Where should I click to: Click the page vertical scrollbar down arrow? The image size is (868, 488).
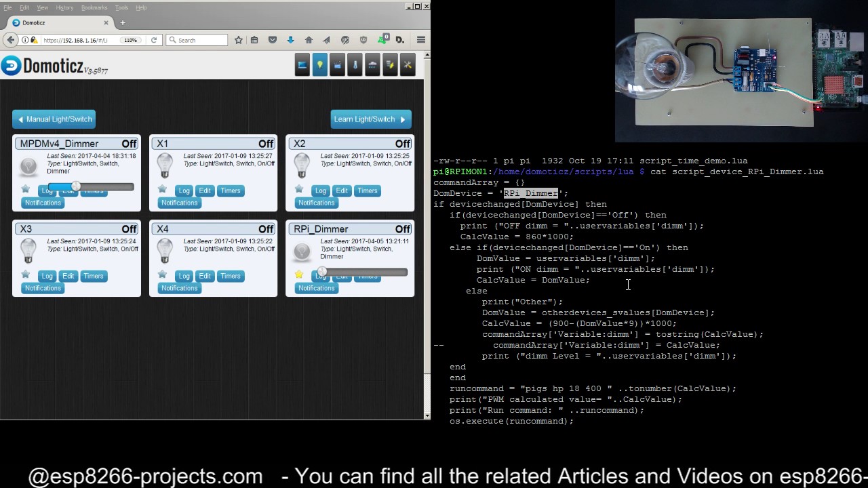pos(427,415)
